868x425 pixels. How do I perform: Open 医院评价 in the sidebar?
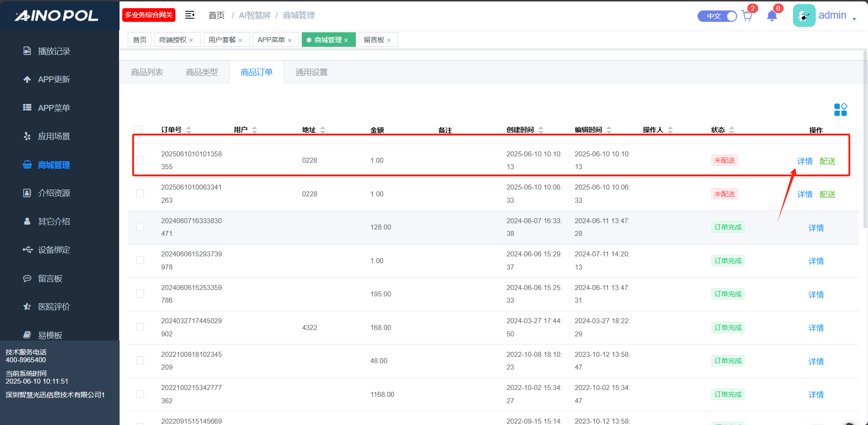[x=54, y=307]
